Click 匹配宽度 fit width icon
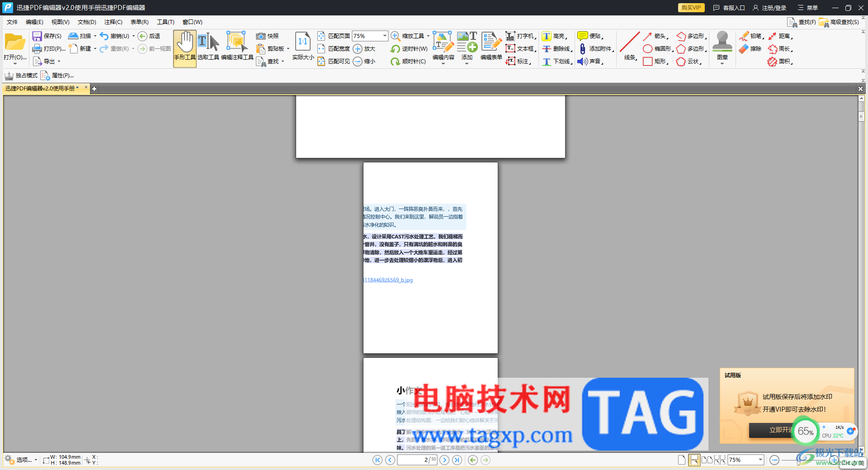 pyautogui.click(x=321, y=49)
